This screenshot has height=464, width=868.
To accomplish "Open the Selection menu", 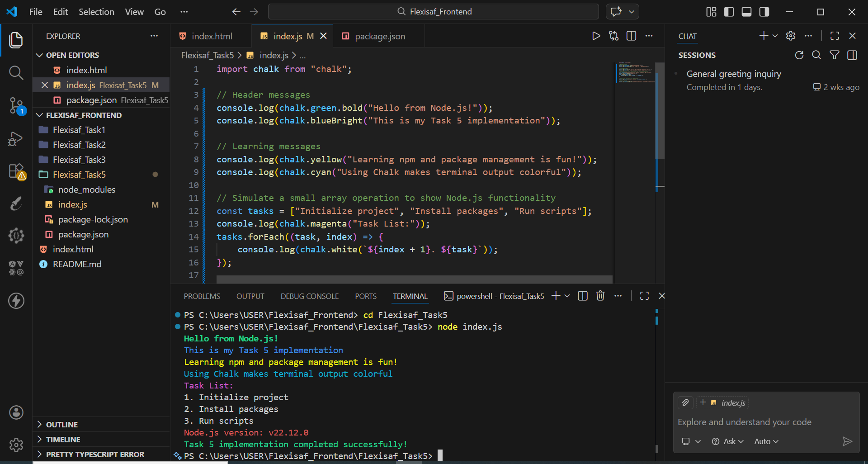I will 96,12.
